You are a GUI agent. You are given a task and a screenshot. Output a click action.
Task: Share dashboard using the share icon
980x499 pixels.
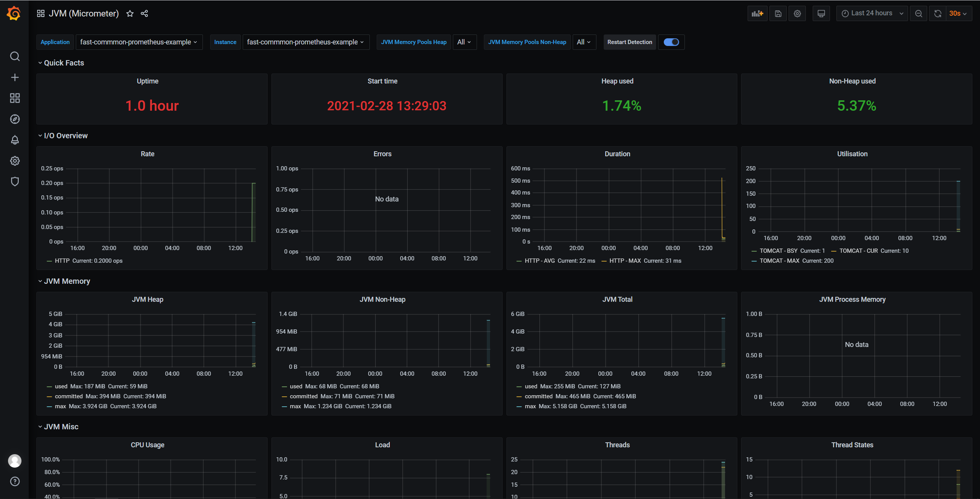144,14
